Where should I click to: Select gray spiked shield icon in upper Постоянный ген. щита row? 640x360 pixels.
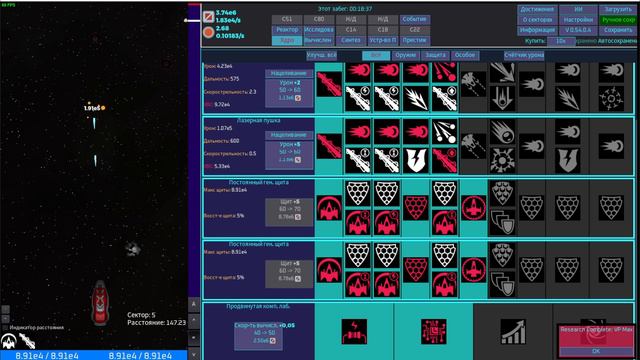pyautogui.click(x=502, y=193)
